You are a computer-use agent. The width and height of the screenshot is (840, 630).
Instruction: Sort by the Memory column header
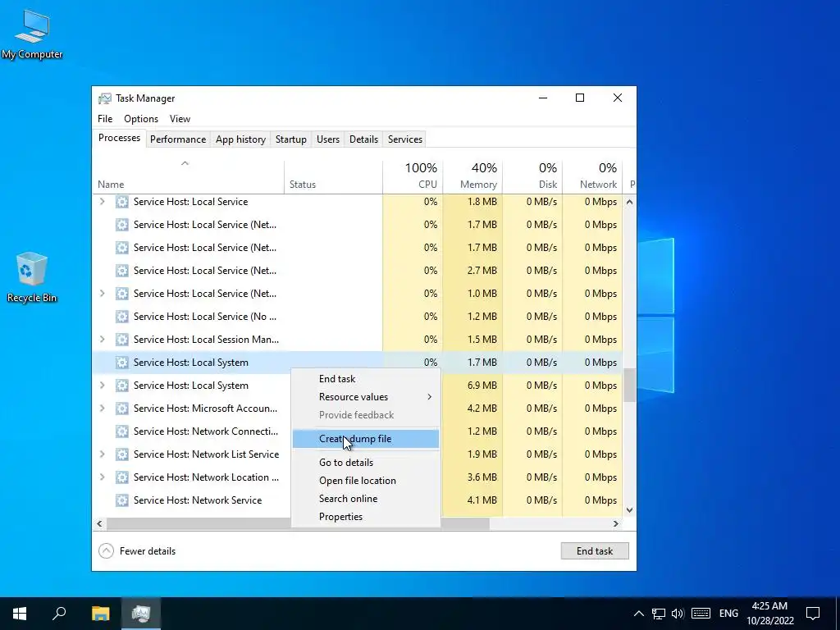473,177
